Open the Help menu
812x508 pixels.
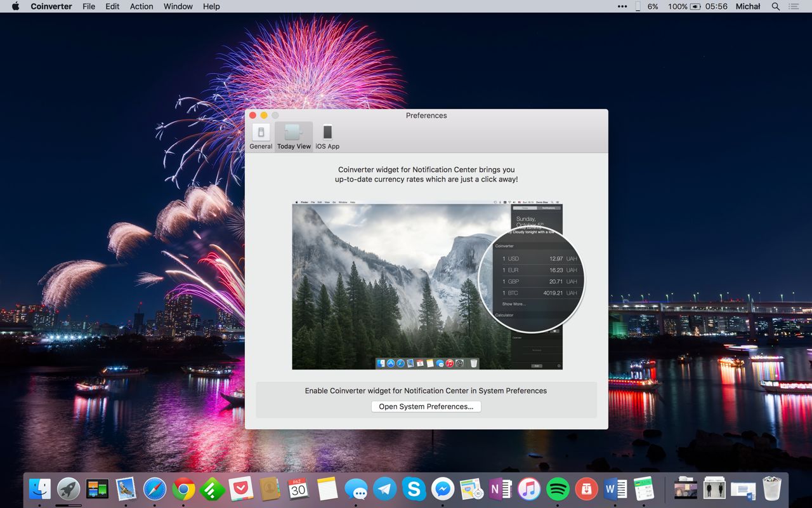tap(211, 6)
